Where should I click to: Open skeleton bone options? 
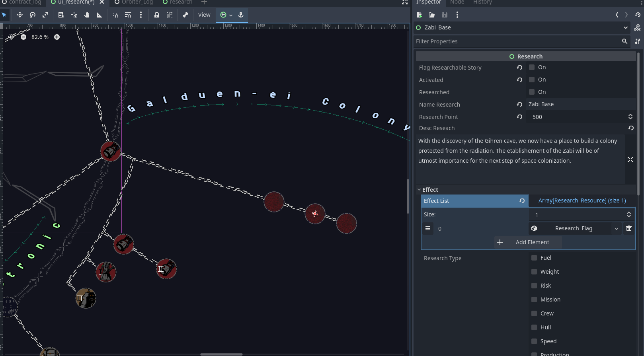[x=185, y=15]
